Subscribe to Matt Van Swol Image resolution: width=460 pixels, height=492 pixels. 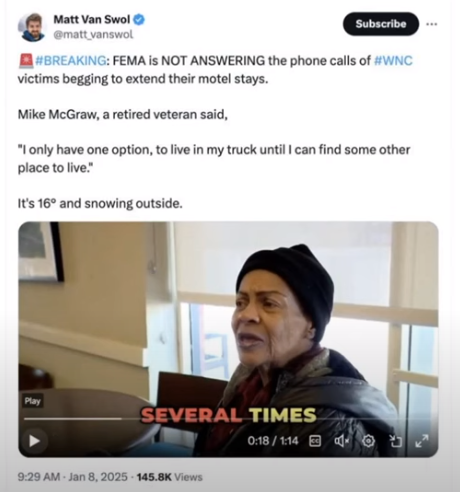(381, 24)
